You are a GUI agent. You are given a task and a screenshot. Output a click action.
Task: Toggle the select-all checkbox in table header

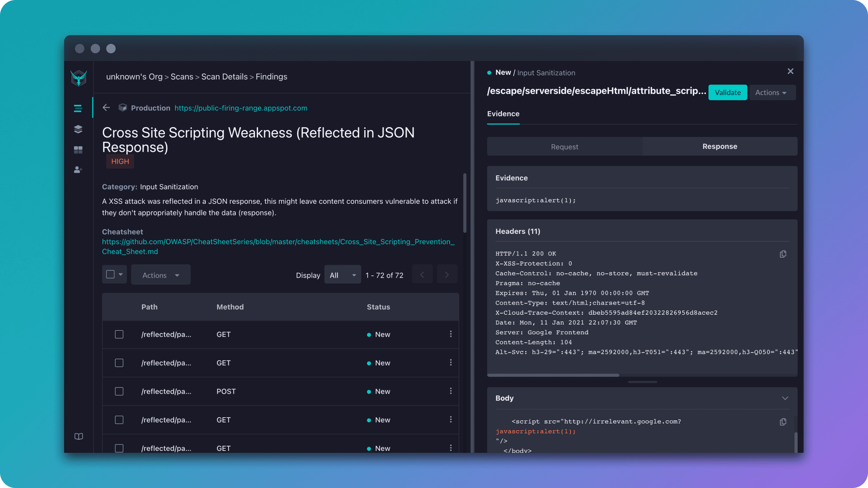click(x=110, y=274)
